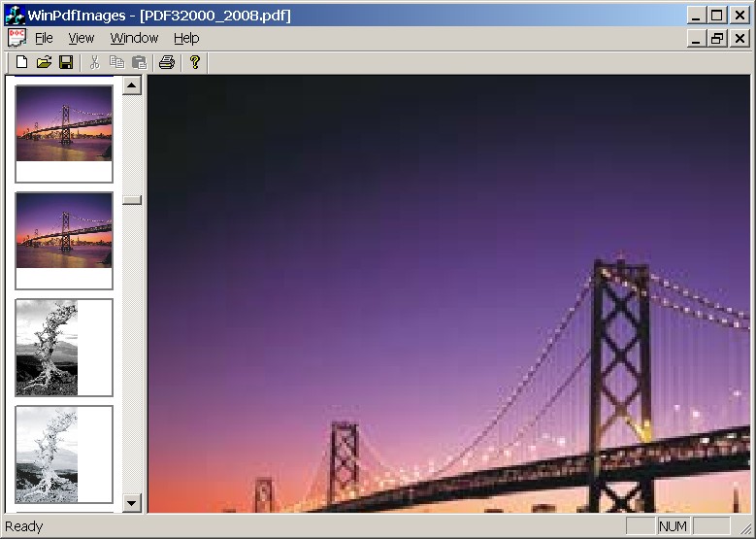Open About via question mark icon
This screenshot has width=756, height=539.
195,63
